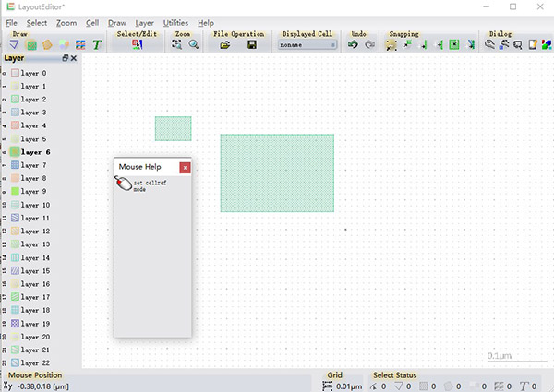This screenshot has width=554, height=392.
Task: Select layer 15 in the list
Action: (x=35, y=270)
